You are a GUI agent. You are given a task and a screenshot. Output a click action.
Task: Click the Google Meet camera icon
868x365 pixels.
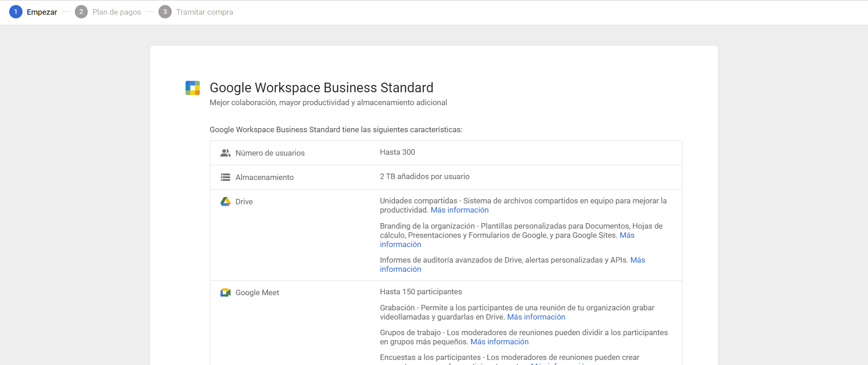pyautogui.click(x=225, y=292)
